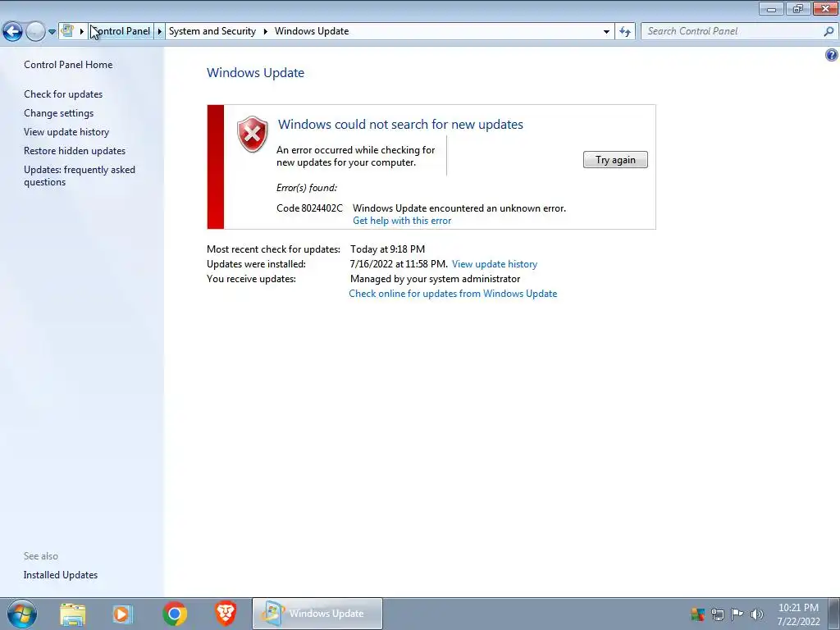
Task: Click View update history link beside install date
Action: coord(495,264)
